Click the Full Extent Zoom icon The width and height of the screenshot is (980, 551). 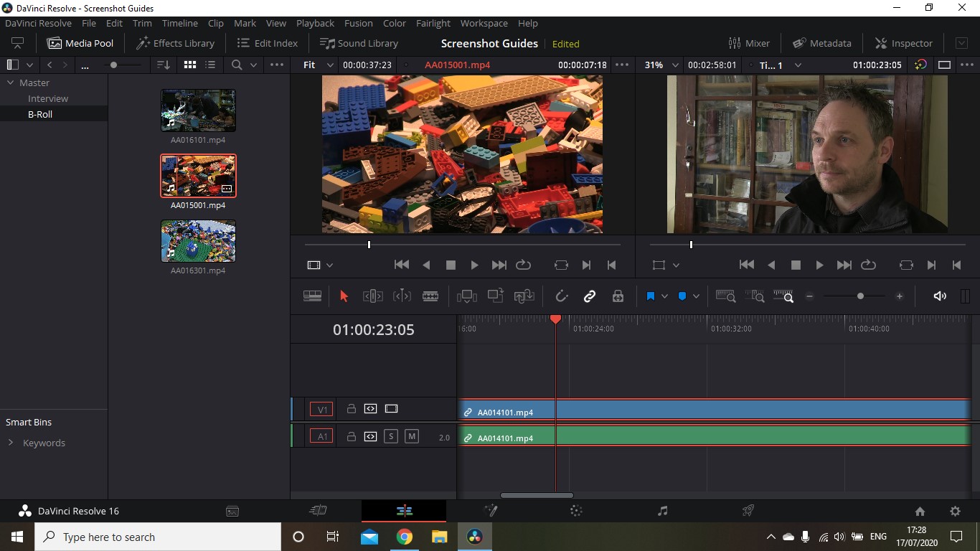(725, 296)
